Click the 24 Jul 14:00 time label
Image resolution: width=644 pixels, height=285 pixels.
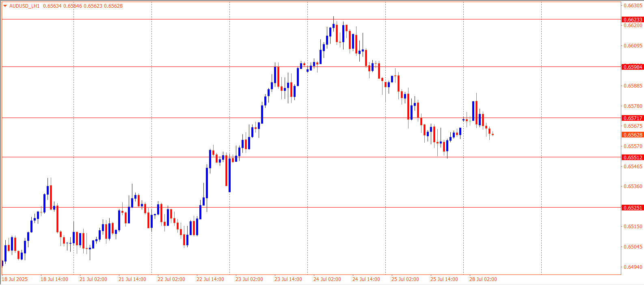click(366, 279)
